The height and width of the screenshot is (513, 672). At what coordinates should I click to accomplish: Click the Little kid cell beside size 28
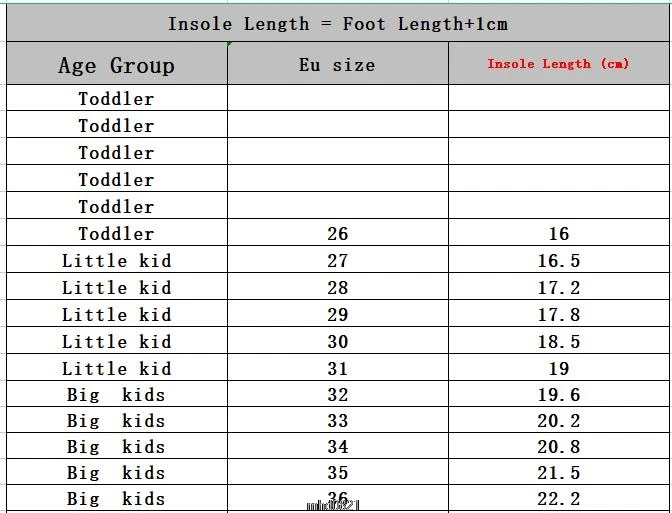[x=117, y=287]
